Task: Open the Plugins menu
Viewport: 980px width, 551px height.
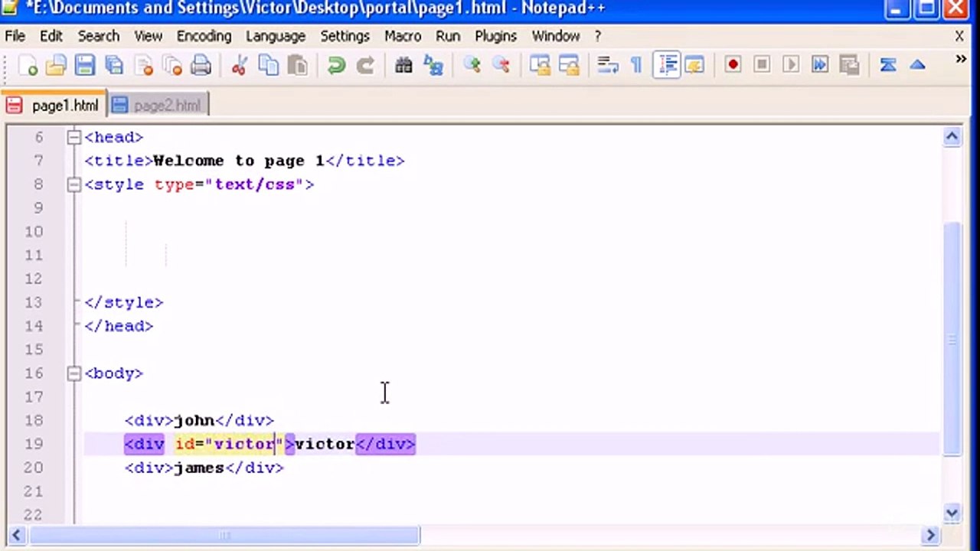Action: (495, 36)
